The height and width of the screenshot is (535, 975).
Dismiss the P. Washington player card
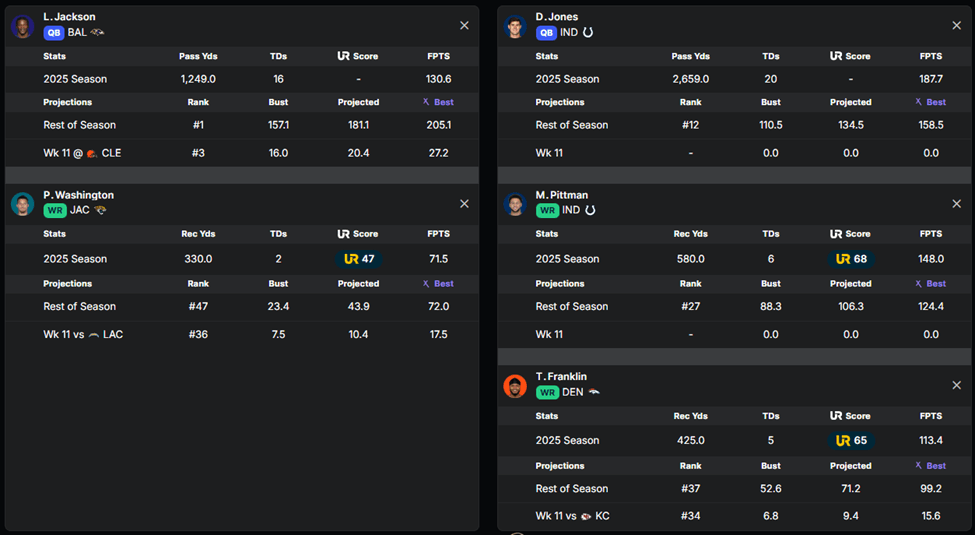(464, 204)
